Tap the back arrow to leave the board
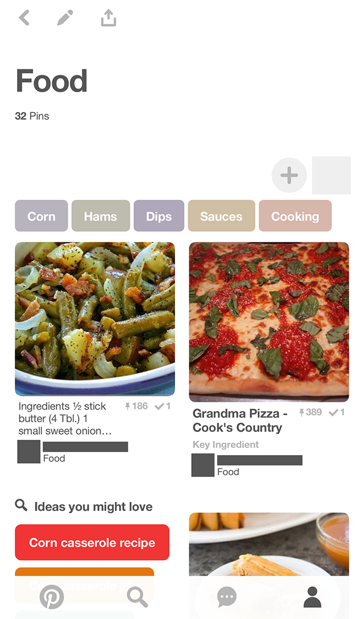The width and height of the screenshot is (364, 619). [24, 17]
